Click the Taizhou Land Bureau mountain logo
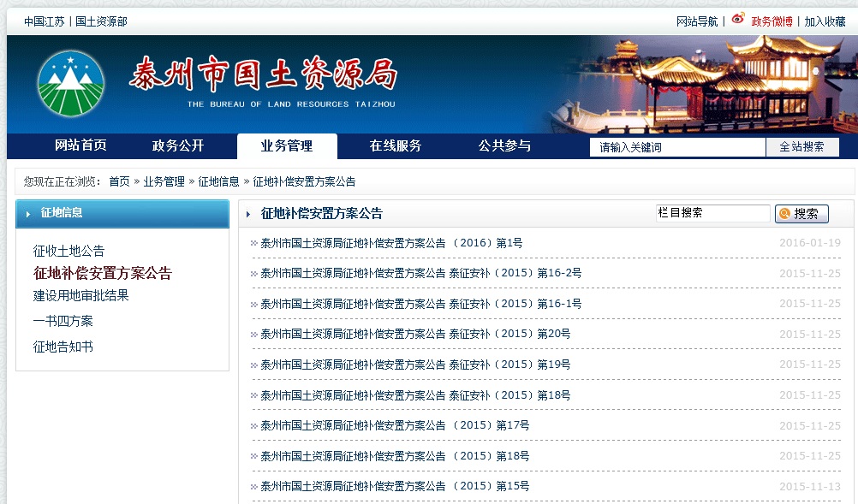Image resolution: width=858 pixels, height=504 pixels. click(70, 84)
